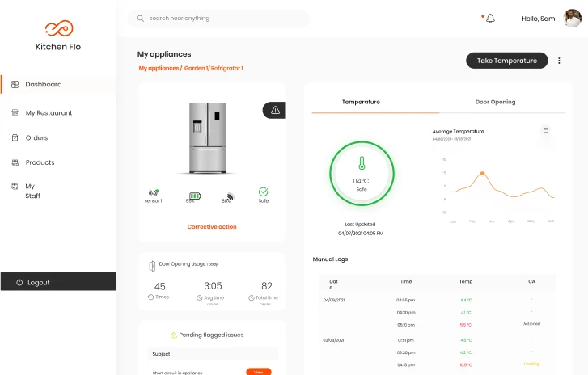
Task: Open Products page from sidebar
Action: pos(40,162)
